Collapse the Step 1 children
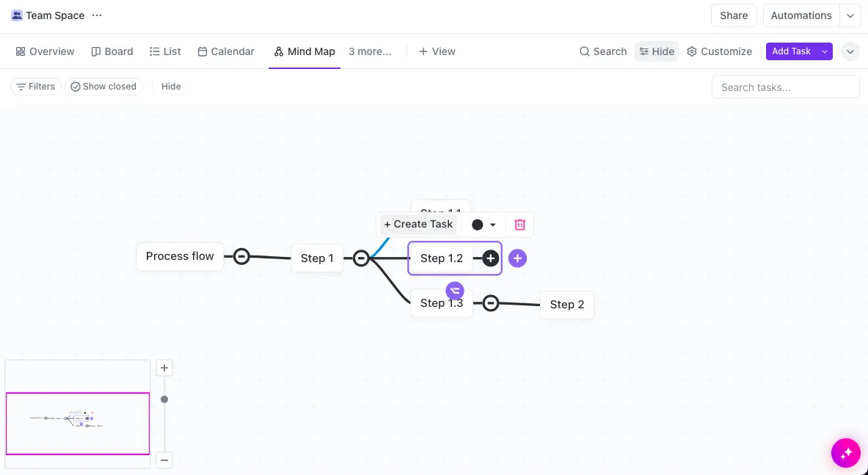 [x=361, y=258]
